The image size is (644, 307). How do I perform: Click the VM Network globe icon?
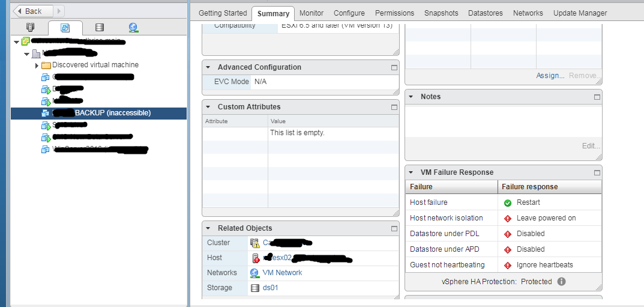tap(254, 273)
